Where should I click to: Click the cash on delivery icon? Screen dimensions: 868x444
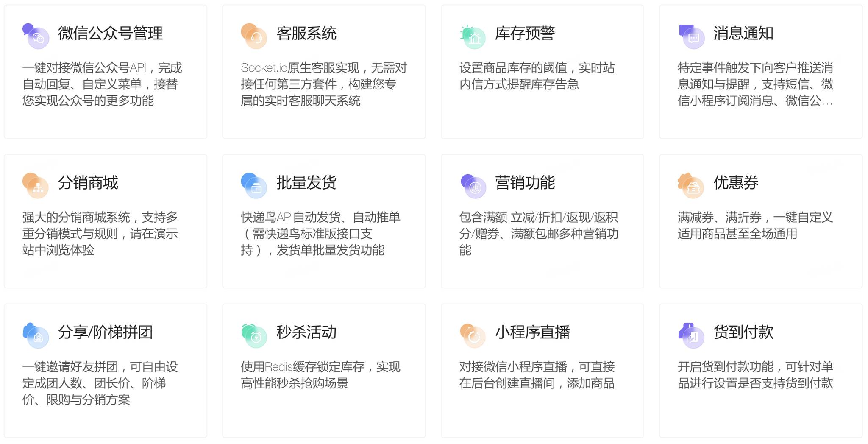[691, 335]
